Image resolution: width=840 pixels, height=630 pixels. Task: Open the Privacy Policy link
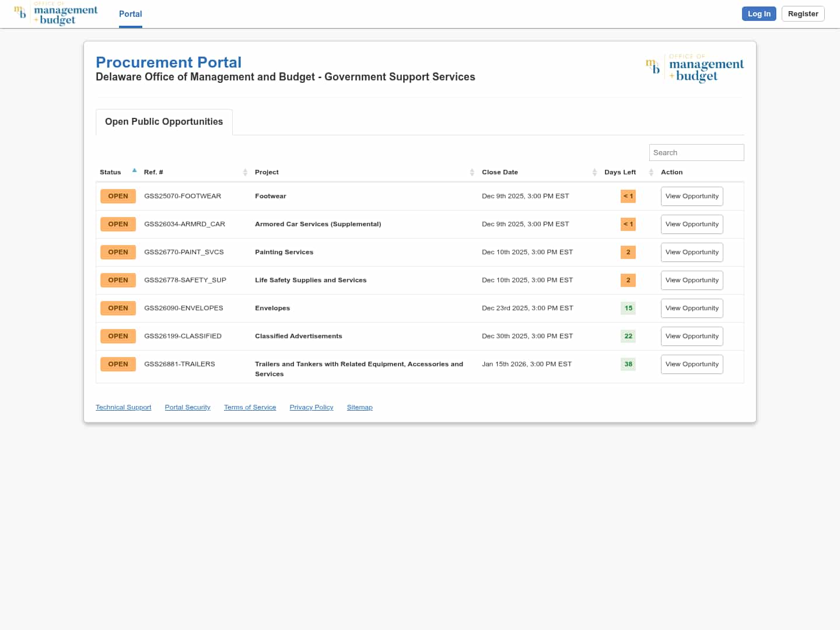tap(311, 407)
